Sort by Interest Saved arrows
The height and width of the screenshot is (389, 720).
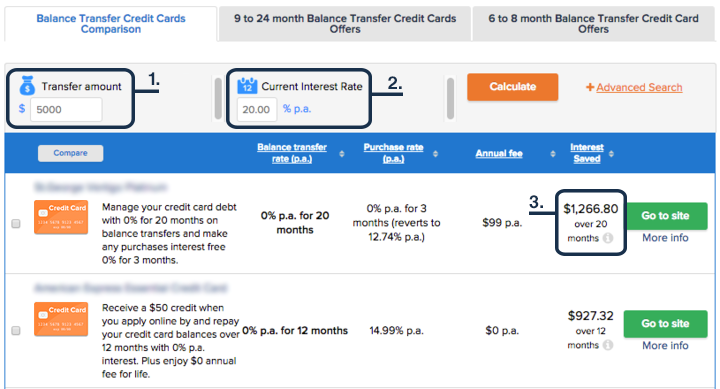(611, 154)
